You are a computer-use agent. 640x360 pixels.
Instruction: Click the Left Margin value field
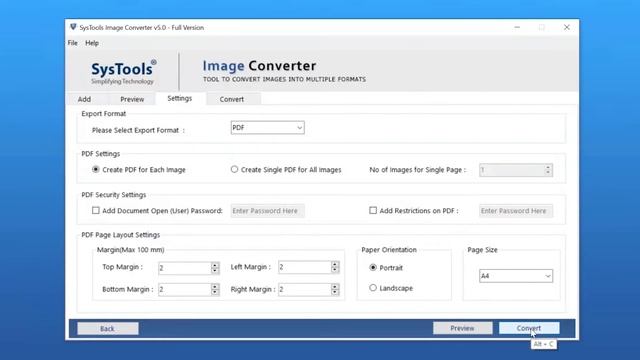(304, 267)
